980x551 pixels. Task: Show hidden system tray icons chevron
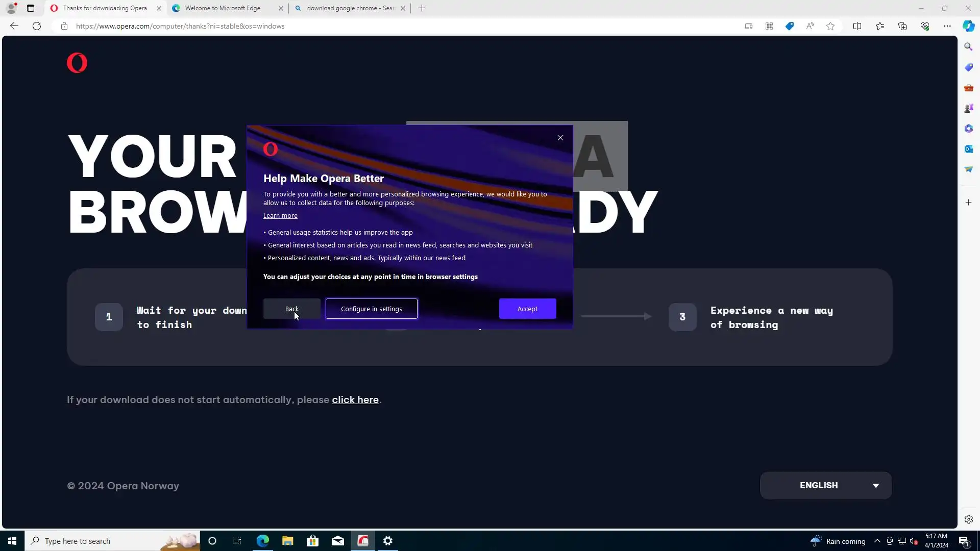pyautogui.click(x=877, y=541)
